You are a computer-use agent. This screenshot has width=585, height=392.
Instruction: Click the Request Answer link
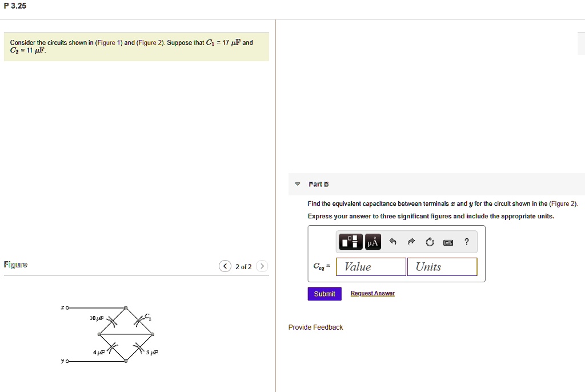(x=372, y=293)
